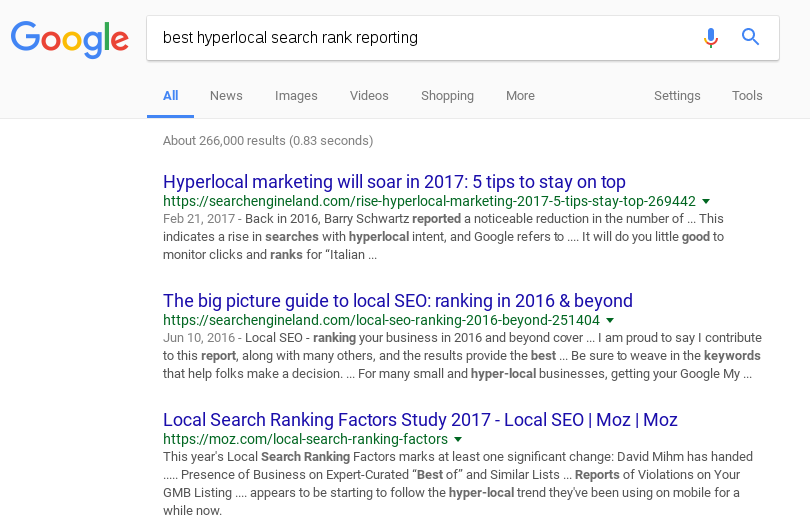Viewport: 810px width, 529px height.
Task: Click the 'Feb 21, 2017' snippet date
Action: tap(199, 219)
